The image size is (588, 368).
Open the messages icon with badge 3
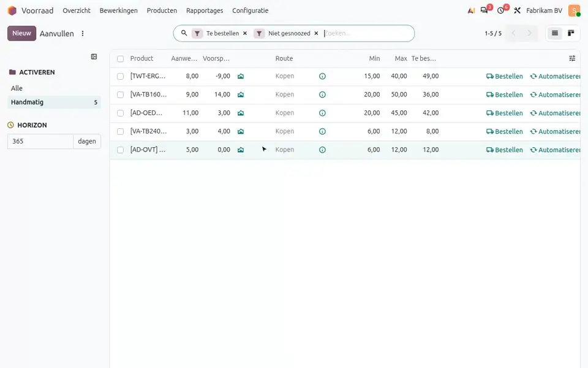click(x=484, y=10)
